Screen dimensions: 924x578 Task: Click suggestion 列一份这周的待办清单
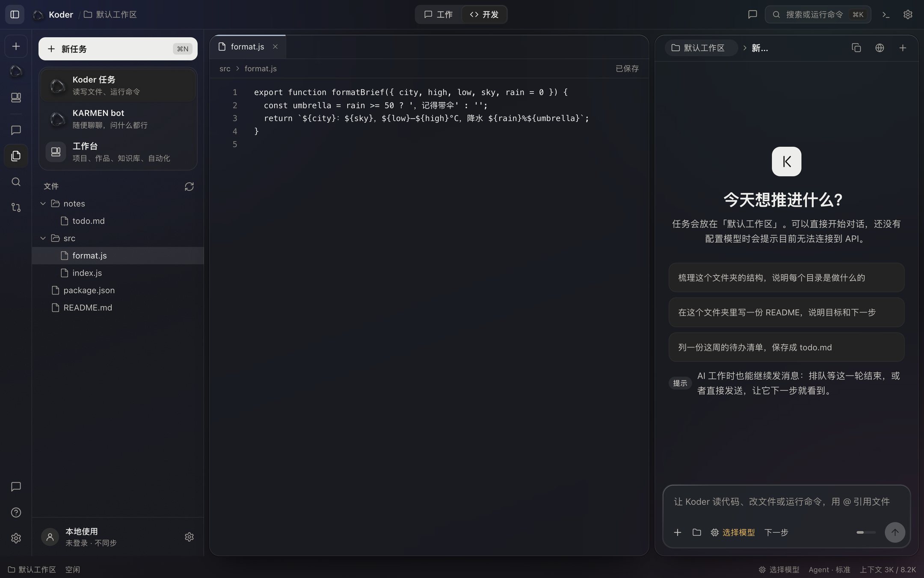786,347
